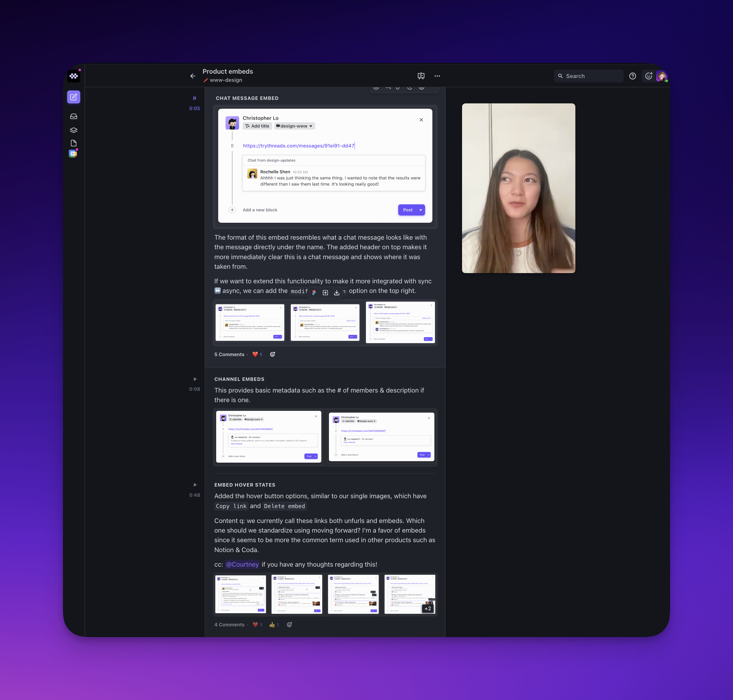Open the right channel embed thumbnail
Screen dimensions: 733x700
(x=381, y=437)
